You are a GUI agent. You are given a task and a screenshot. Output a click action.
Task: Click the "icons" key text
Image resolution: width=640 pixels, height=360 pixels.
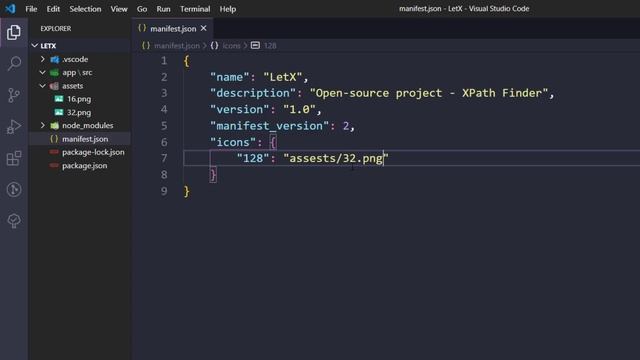point(233,142)
